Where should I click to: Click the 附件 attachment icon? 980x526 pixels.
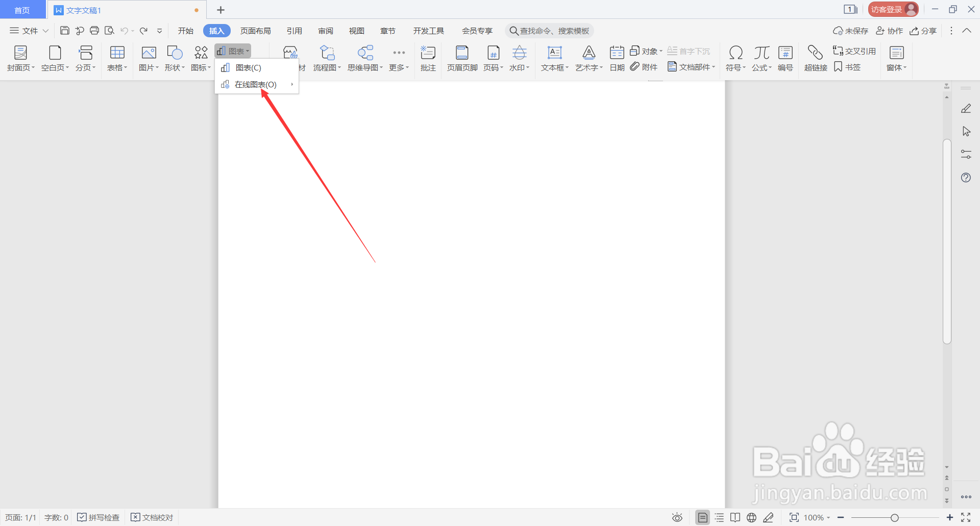click(644, 67)
